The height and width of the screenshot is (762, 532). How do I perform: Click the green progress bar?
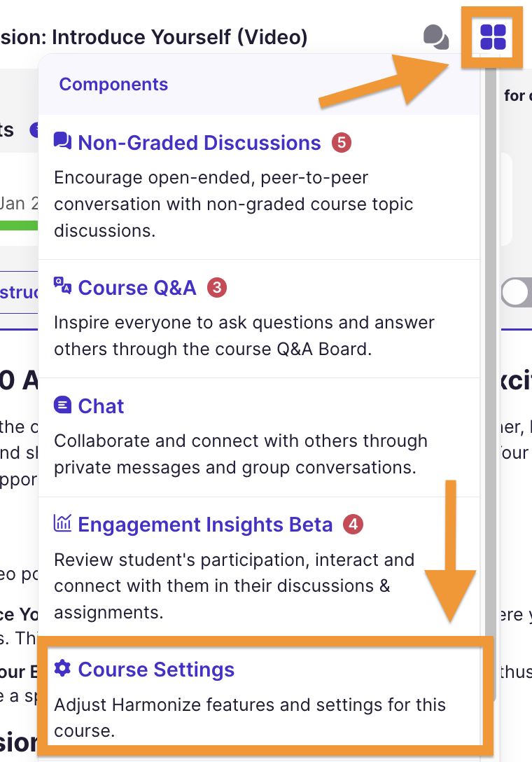pos(19,226)
